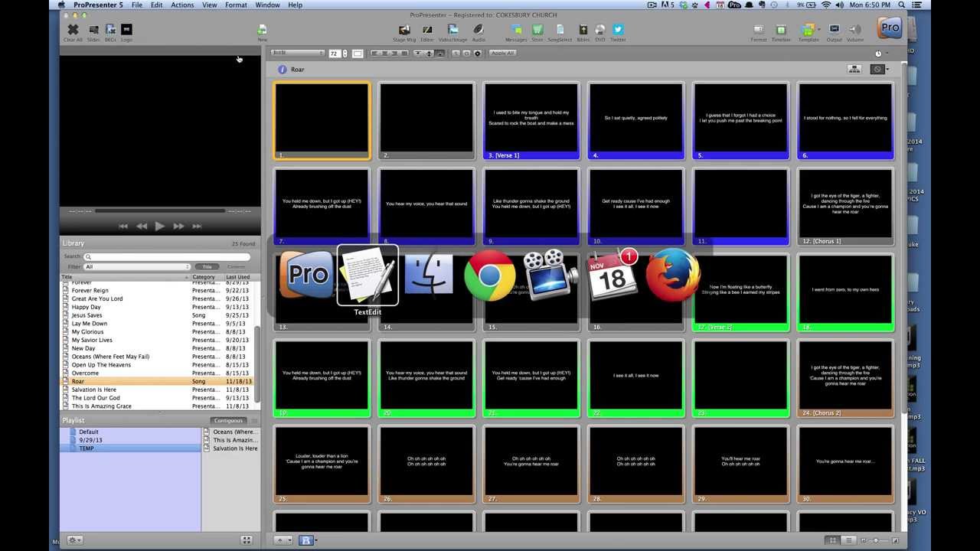
Task: Click the preview playback progress bar
Action: [160, 210]
